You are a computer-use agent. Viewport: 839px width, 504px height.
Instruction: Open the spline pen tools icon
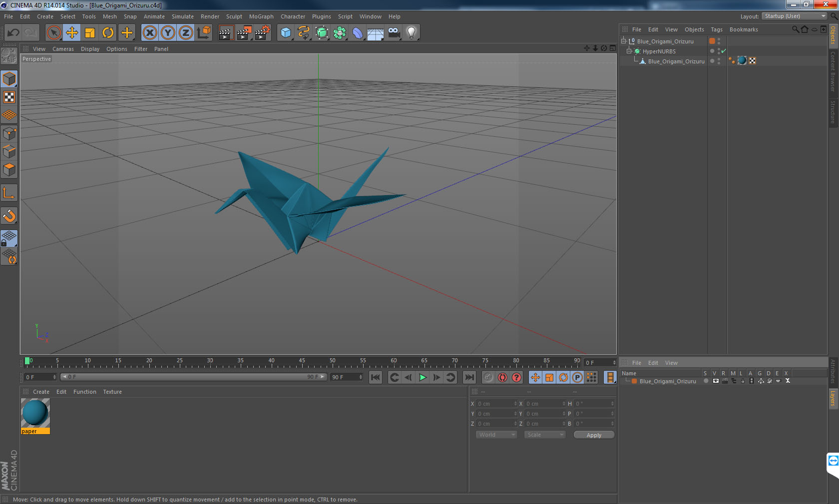pos(304,33)
